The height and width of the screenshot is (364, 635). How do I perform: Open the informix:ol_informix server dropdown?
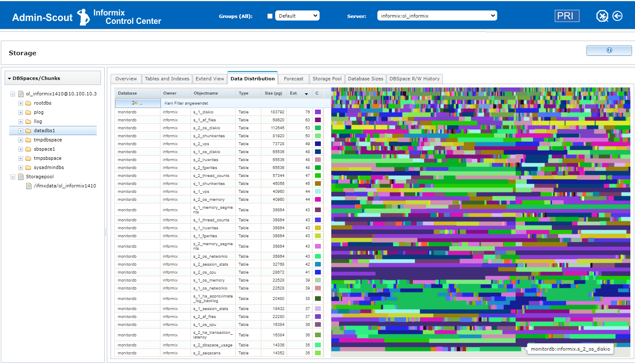pyautogui.click(x=437, y=16)
